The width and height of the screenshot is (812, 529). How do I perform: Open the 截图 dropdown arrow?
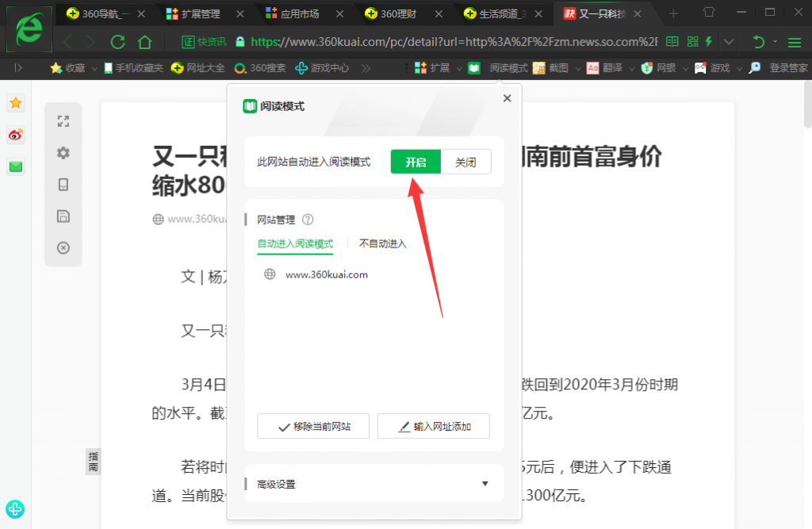577,68
